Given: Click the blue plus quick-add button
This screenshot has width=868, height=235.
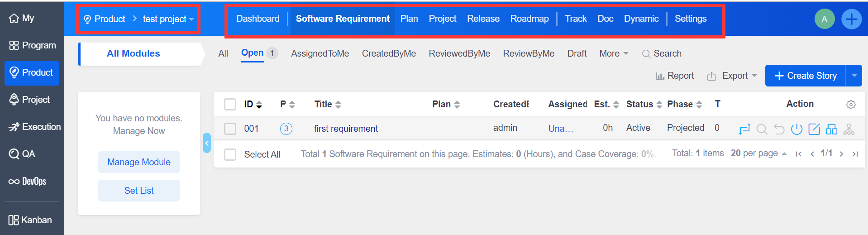Looking at the screenshot, I should pos(851,19).
